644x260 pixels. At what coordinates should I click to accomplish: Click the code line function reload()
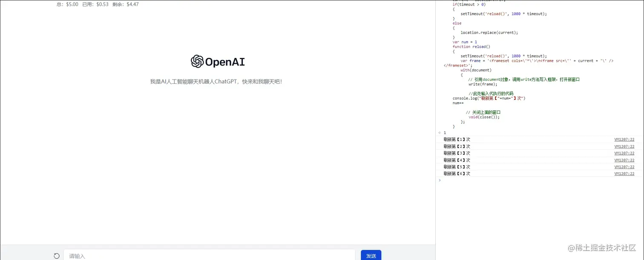coord(471,47)
